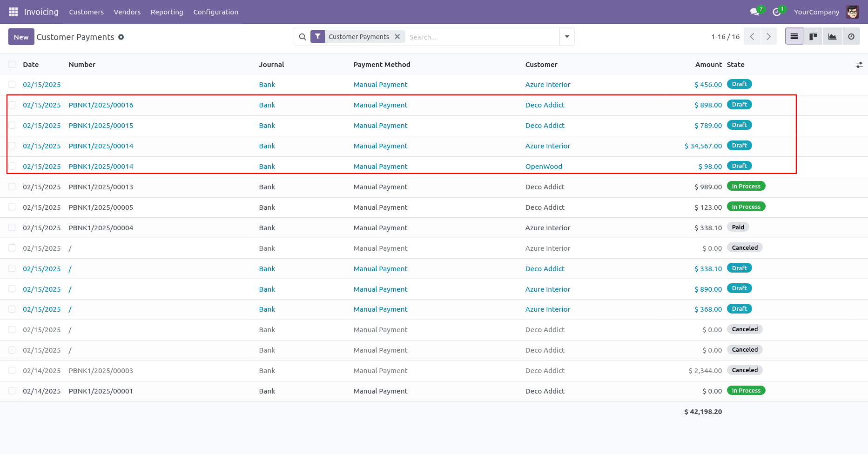Click In Process badge for PBNK1/2025/00001
The height and width of the screenshot is (454, 868).
pyautogui.click(x=746, y=390)
